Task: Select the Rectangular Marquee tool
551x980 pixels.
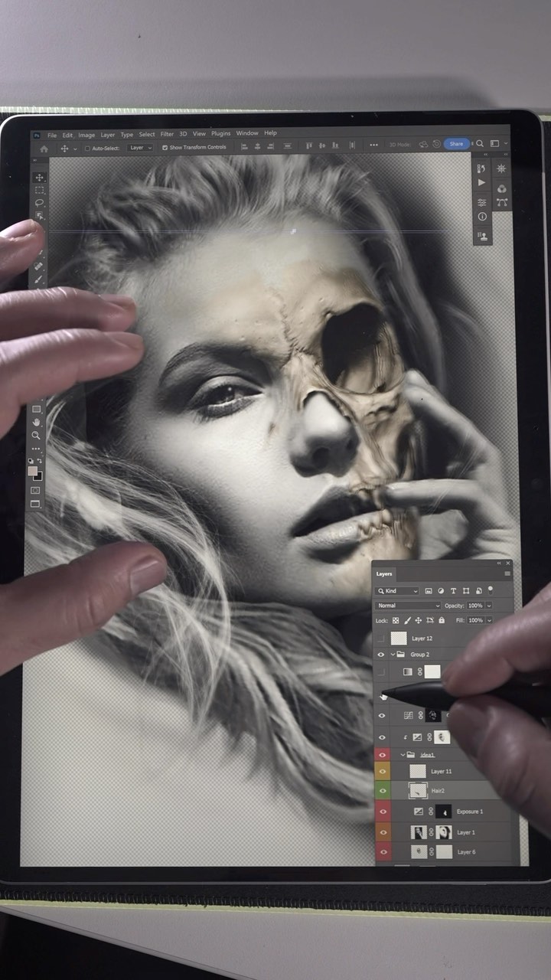Action: pyautogui.click(x=39, y=190)
